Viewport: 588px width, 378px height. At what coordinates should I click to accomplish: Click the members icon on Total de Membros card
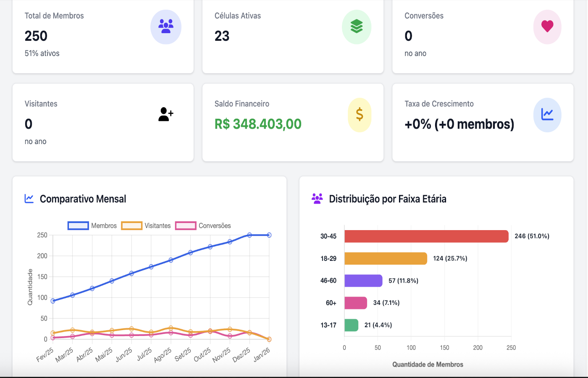165,26
